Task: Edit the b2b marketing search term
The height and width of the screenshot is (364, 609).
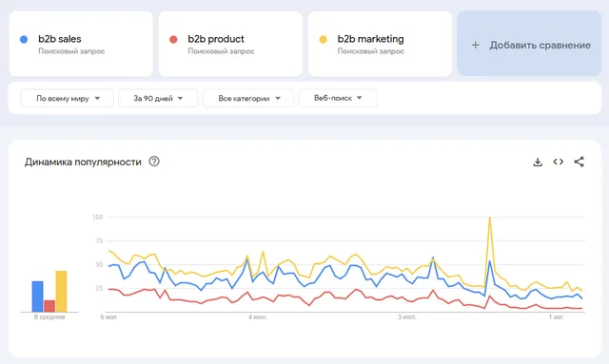Action: click(370, 39)
